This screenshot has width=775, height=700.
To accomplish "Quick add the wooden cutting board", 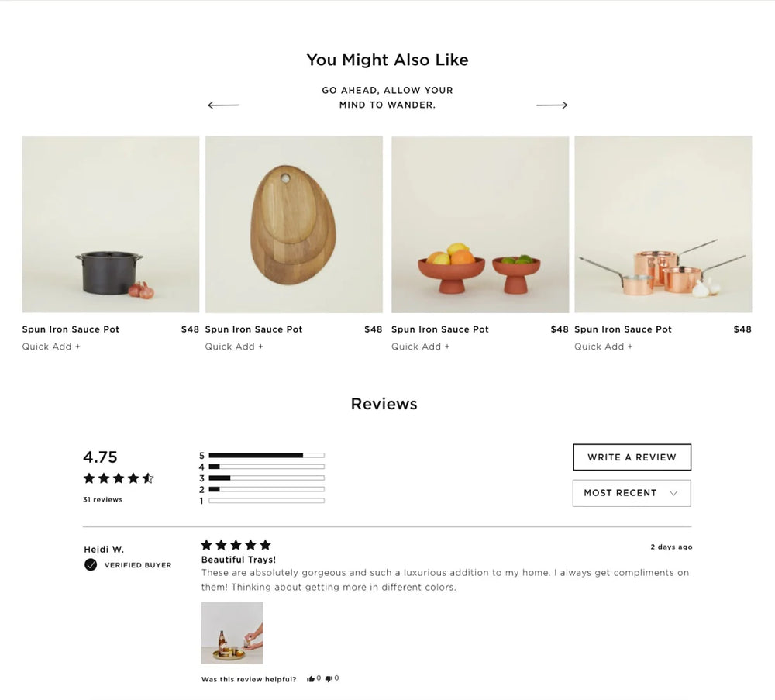I will (234, 347).
